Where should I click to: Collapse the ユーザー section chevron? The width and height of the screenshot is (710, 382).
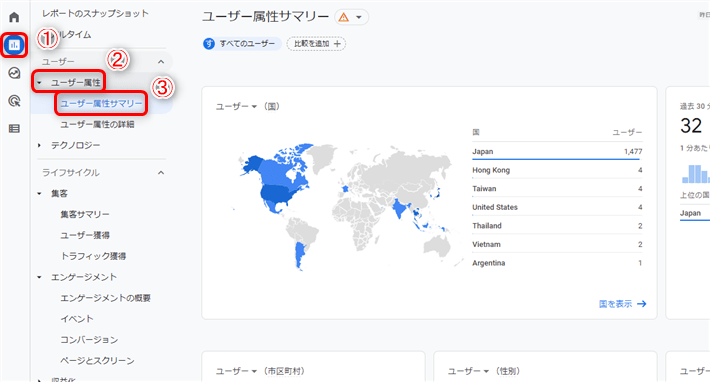point(161,62)
